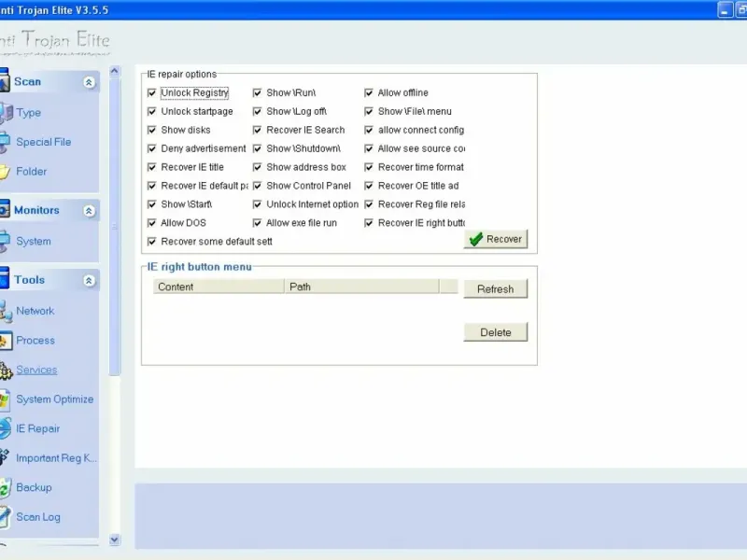Click the Scan Log icon
This screenshot has width=747, height=560.
coord(5,517)
